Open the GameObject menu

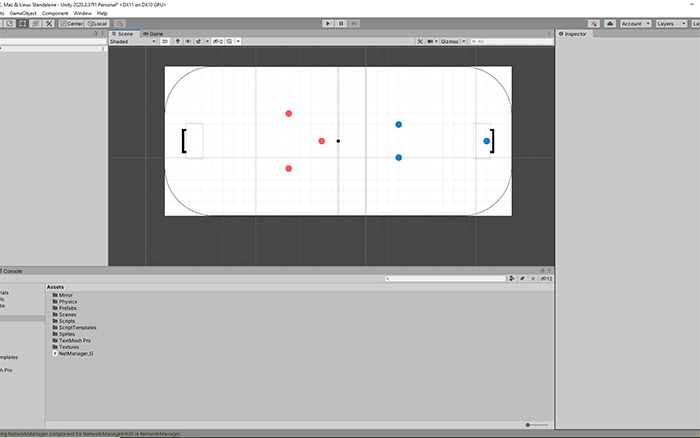point(23,13)
